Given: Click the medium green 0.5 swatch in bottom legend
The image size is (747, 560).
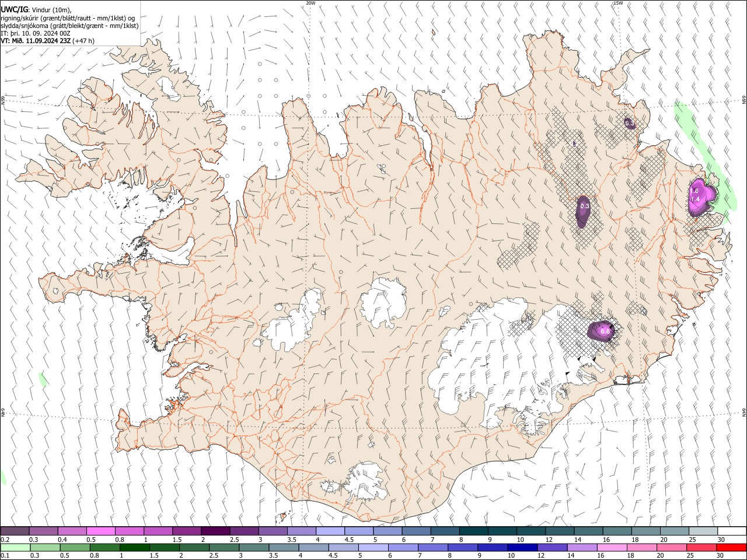Looking at the screenshot, I should [x=75, y=548].
